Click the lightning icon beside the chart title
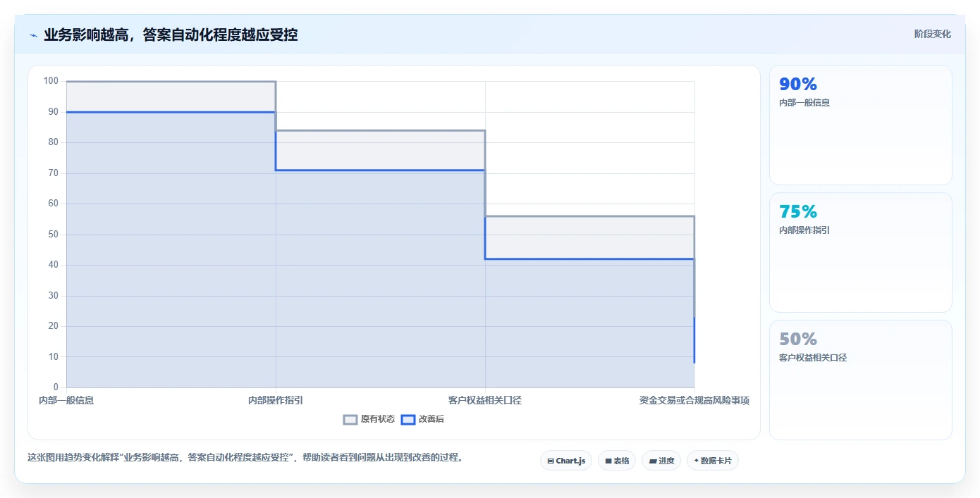The height and width of the screenshot is (498, 980). (x=33, y=35)
